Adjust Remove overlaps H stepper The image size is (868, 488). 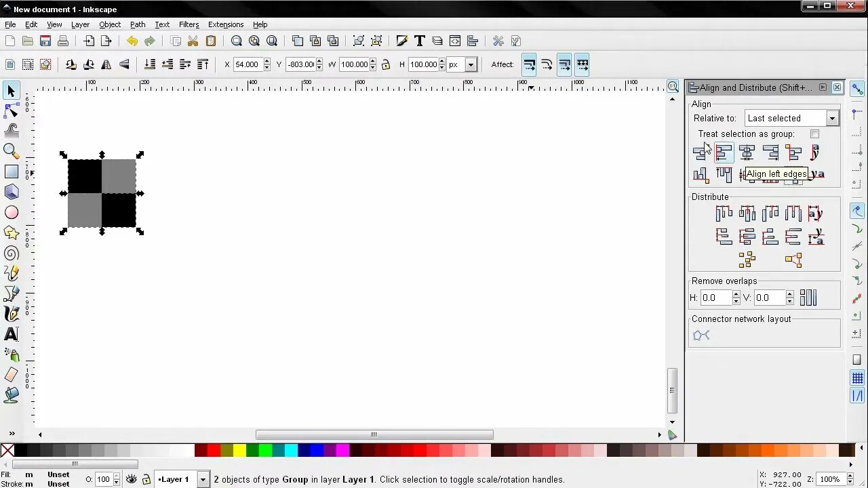736,298
